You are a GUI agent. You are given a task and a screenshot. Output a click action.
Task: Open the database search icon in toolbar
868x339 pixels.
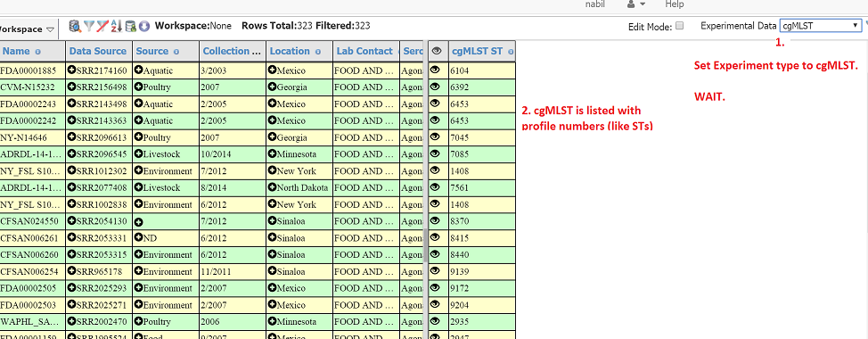pos(75,26)
